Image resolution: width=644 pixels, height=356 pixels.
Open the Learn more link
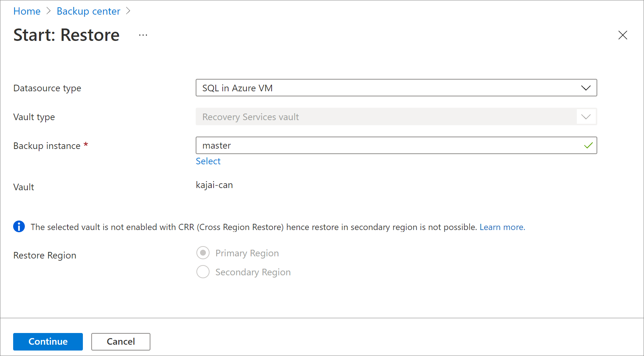pos(502,227)
